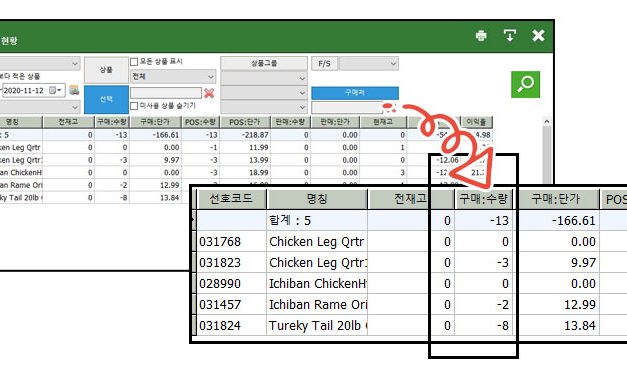The width and height of the screenshot is (627, 375).
Task: Click the 현재고 column header
Action: [x=383, y=122]
